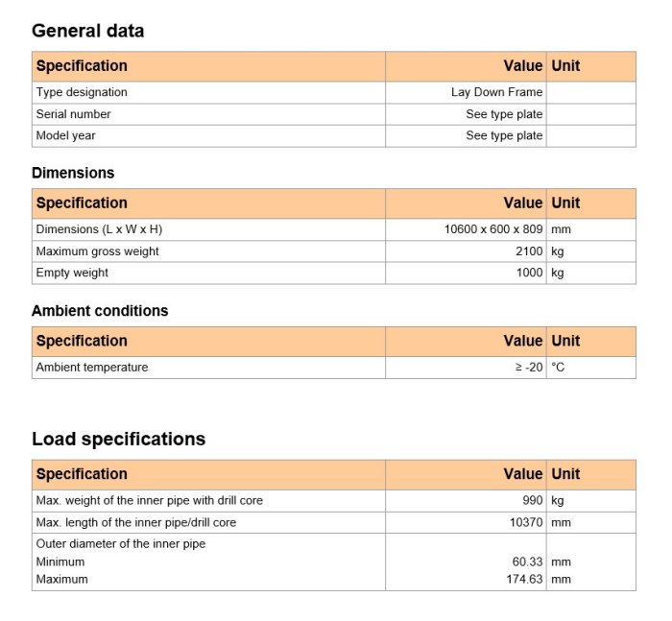The image size is (672, 621).
Task: Select the Outer diameter of inner pipe label
Action: 120,543
